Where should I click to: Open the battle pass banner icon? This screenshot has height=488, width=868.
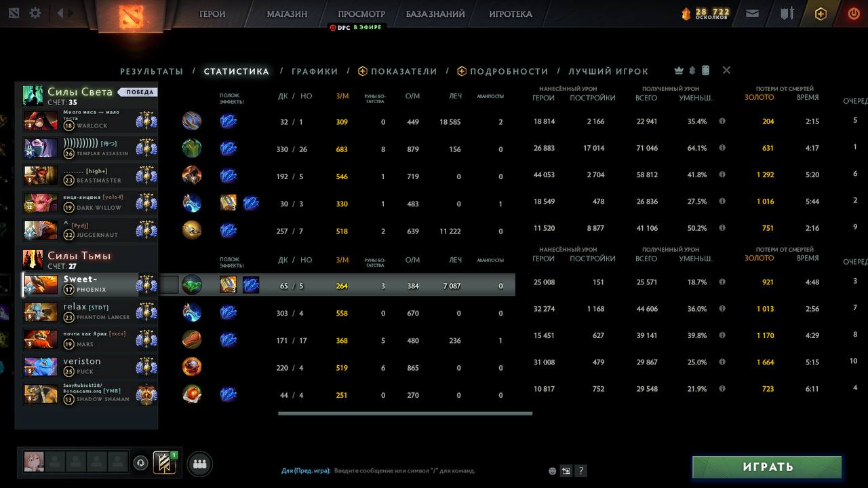164,463
